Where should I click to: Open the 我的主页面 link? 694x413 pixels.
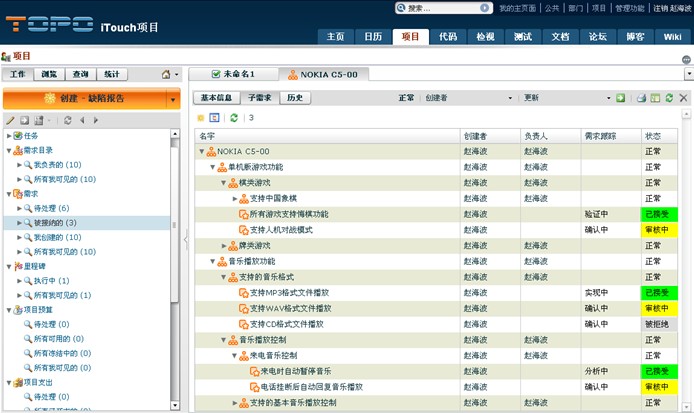517,8
